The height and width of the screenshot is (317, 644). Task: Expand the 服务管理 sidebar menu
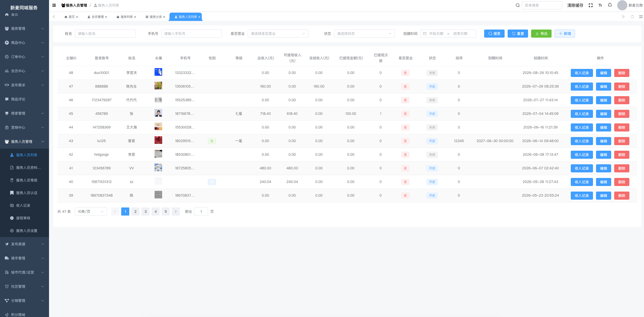[24, 29]
